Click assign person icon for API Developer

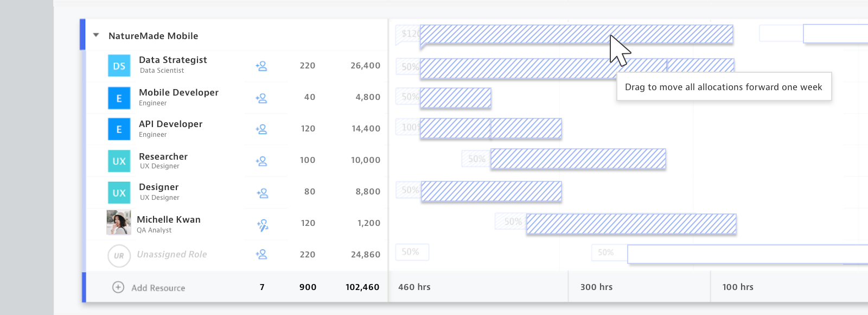(261, 129)
